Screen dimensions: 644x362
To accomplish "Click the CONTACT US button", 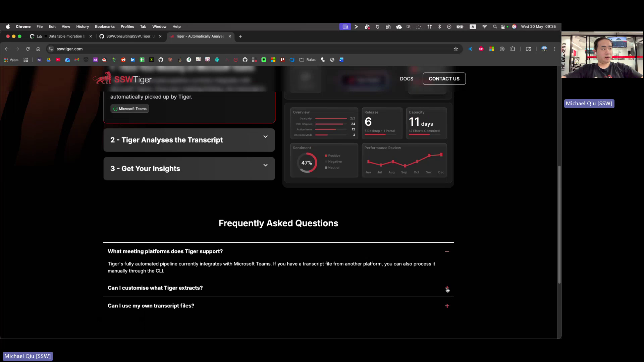I will click(444, 79).
